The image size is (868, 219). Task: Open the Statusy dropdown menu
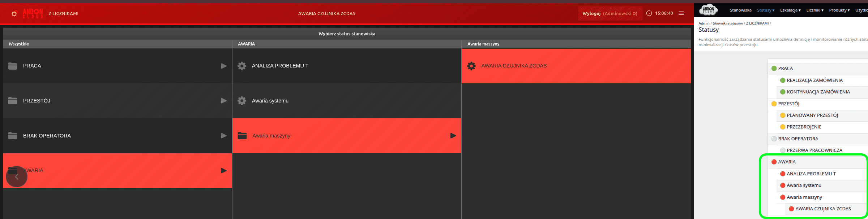pos(765,10)
